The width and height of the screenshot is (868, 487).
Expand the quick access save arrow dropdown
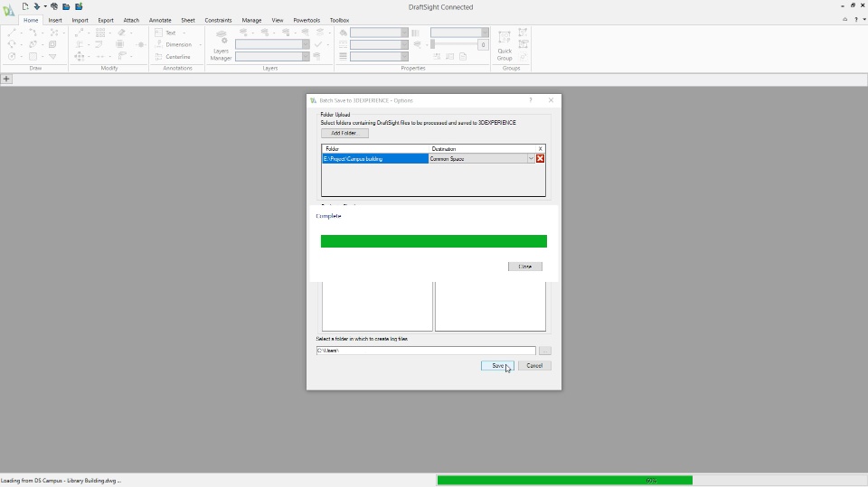(45, 6)
